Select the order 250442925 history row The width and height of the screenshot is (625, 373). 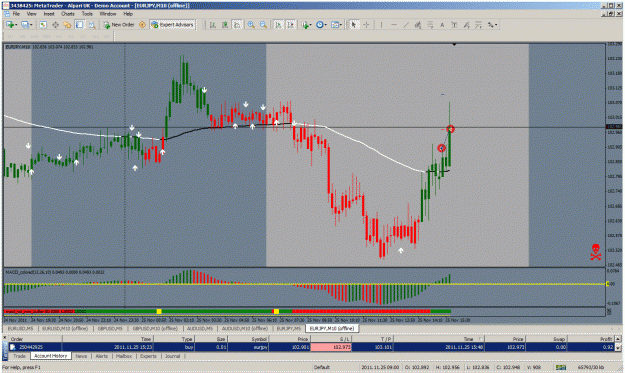click(312, 347)
